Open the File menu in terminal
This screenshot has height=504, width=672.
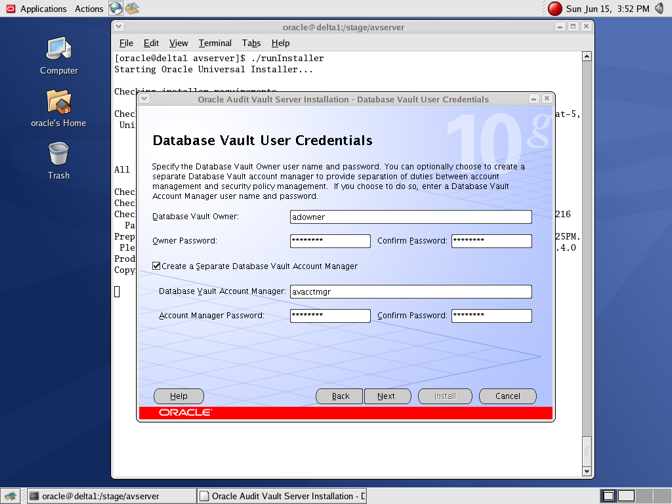pos(126,43)
